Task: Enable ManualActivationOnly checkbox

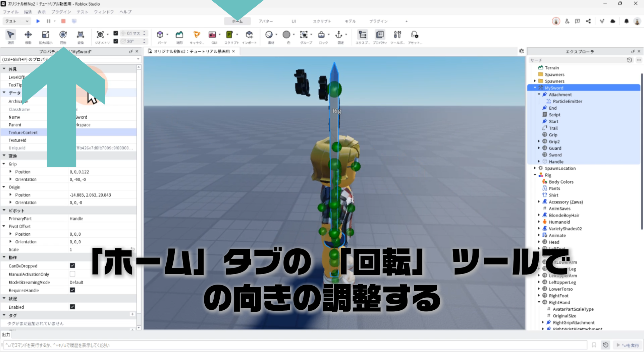Action: (x=72, y=274)
